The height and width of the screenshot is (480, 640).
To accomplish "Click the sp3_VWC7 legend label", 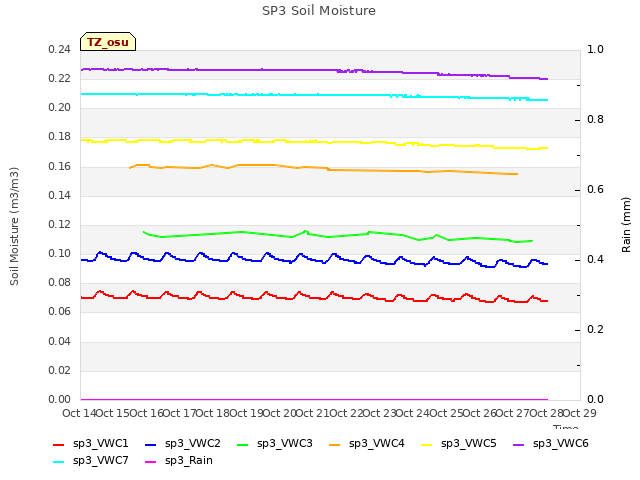I will pyautogui.click(x=100, y=460).
